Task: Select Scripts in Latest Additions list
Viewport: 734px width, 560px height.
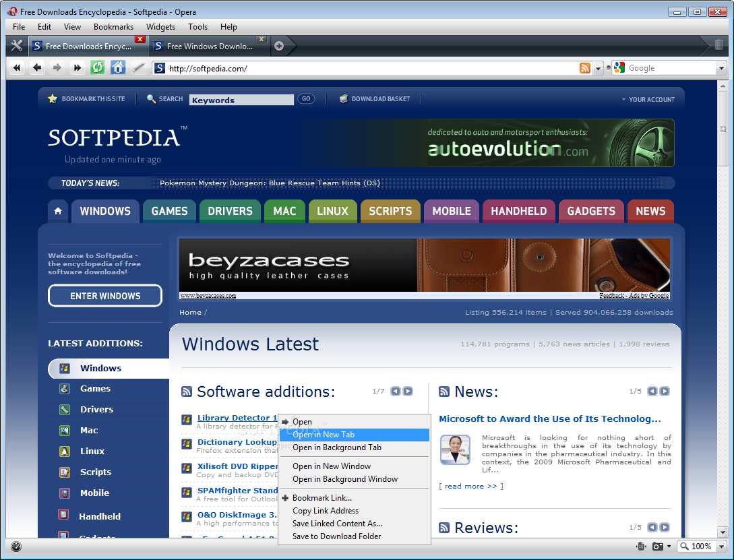Action: (96, 472)
